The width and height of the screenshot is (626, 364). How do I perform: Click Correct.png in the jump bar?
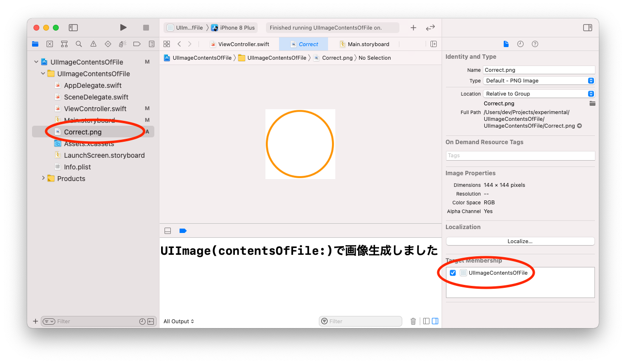333,58
